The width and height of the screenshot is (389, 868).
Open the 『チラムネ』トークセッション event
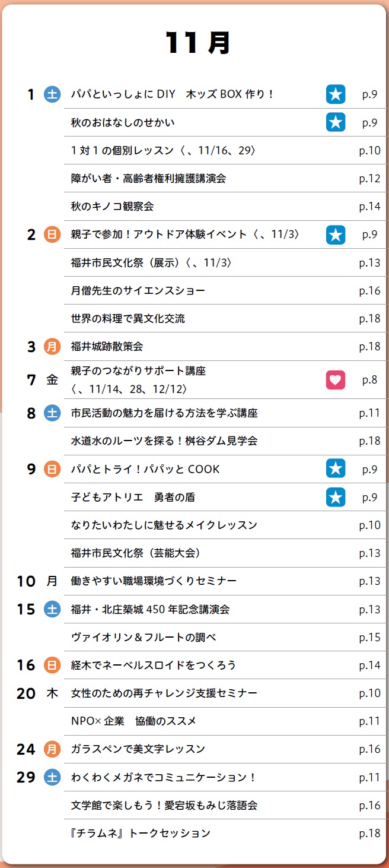[141, 834]
